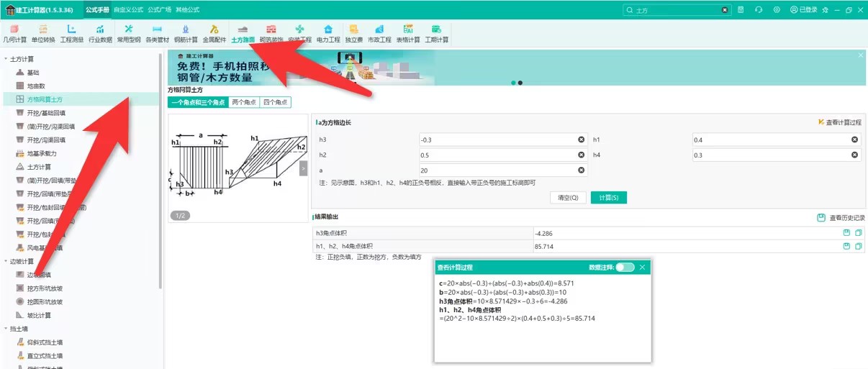This screenshot has height=369, width=868.
Task: Clear the h3 input value
Action: point(582,140)
